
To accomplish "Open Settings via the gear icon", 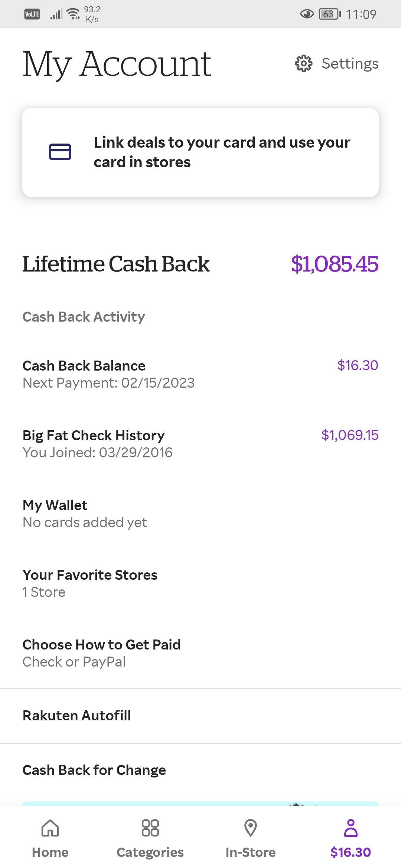I will 304,63.
